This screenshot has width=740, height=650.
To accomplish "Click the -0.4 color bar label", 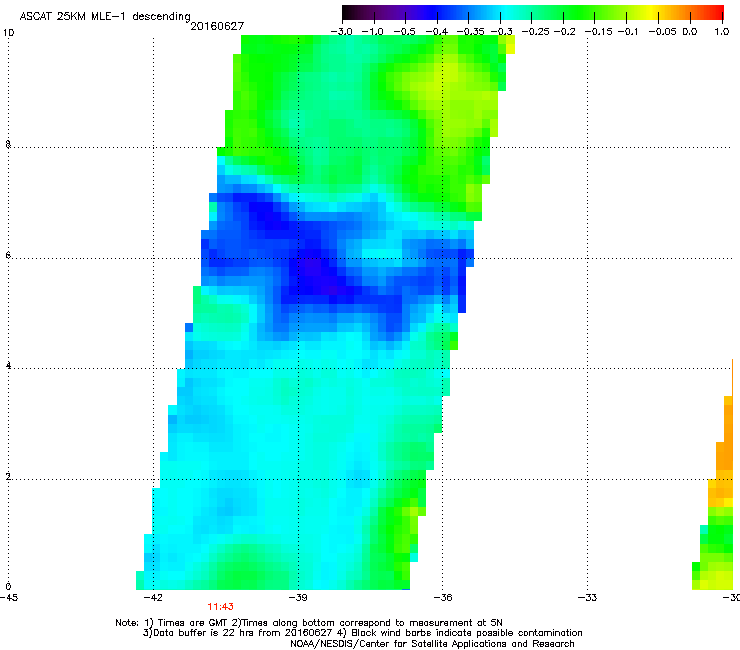I will click(437, 32).
